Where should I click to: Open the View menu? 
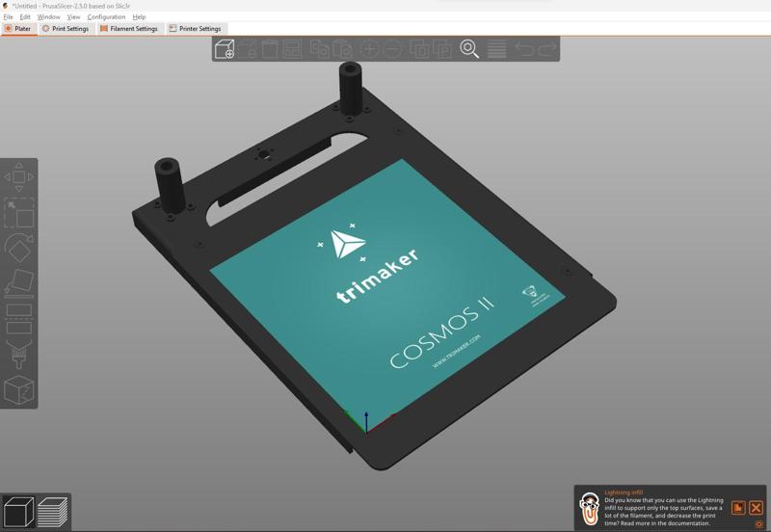click(73, 16)
